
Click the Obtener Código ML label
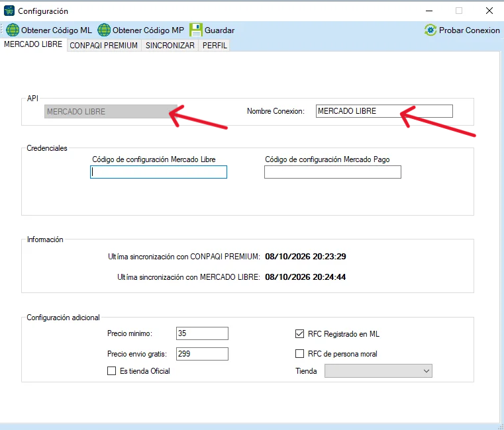pos(56,30)
